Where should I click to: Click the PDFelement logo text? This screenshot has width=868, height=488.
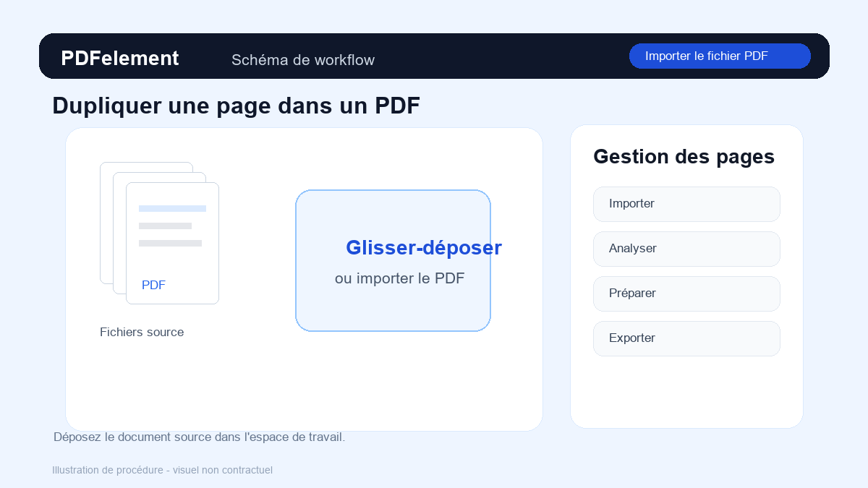120,59
